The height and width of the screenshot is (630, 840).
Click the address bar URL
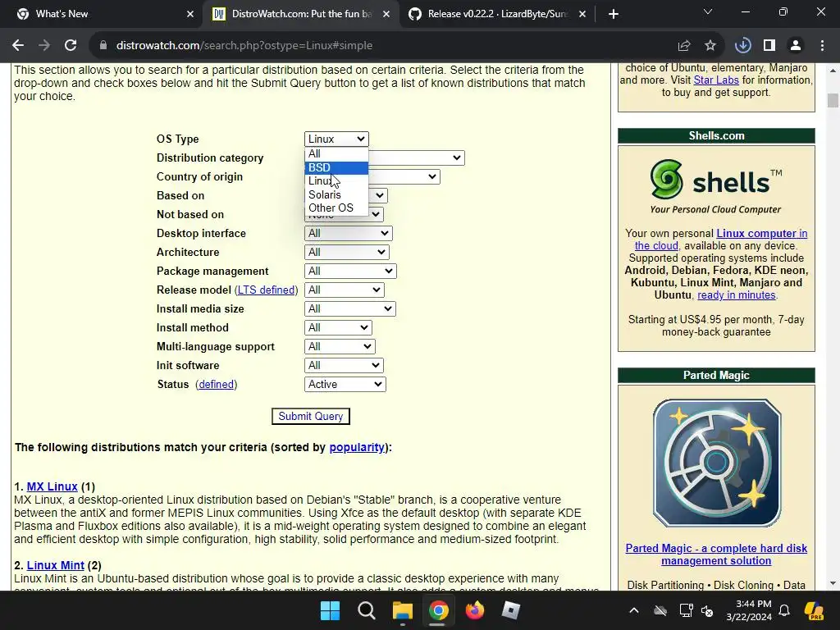pos(244,46)
